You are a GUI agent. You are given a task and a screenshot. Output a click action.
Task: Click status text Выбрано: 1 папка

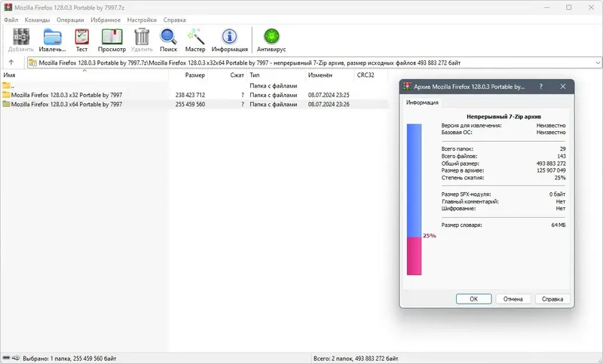pyautogui.click(x=69, y=358)
